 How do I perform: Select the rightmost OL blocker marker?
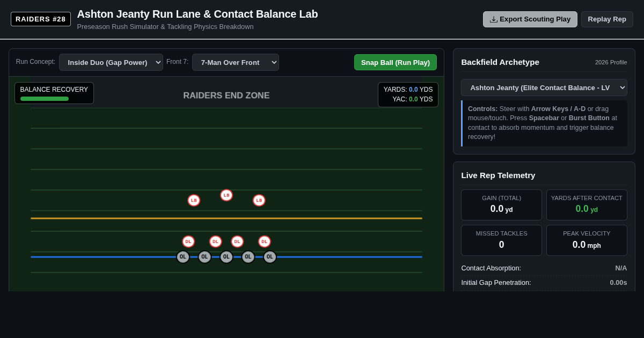pyautogui.click(x=270, y=257)
